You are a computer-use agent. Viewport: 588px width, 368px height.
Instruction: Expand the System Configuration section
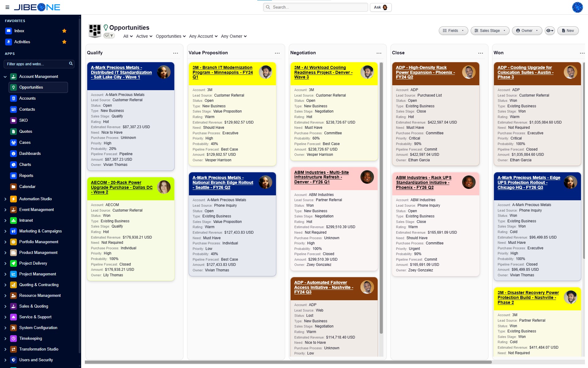5,328
